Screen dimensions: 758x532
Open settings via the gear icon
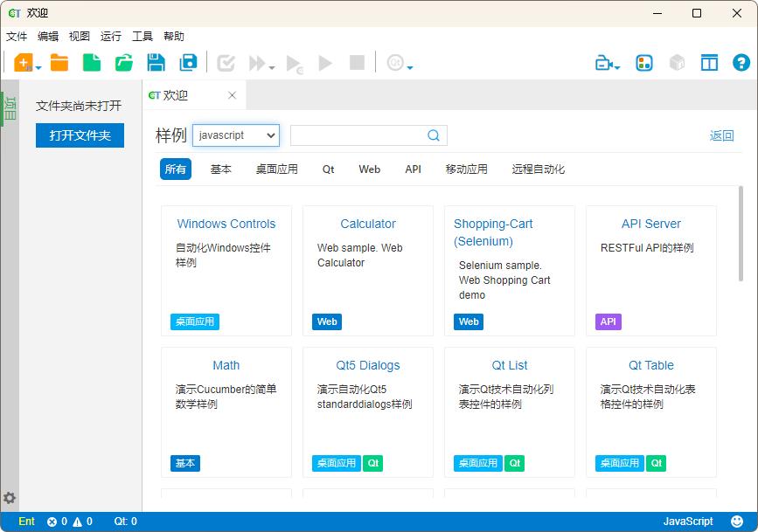coord(10,498)
